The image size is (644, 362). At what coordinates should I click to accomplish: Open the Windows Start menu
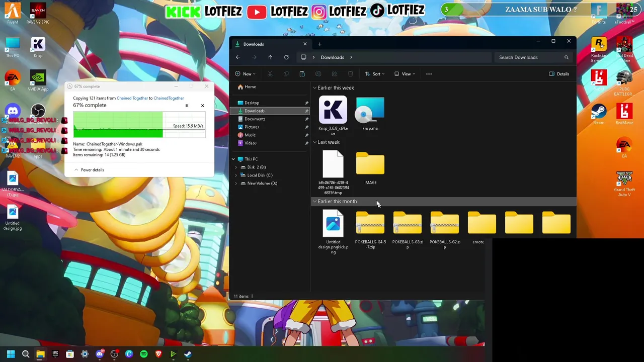pos(11,354)
